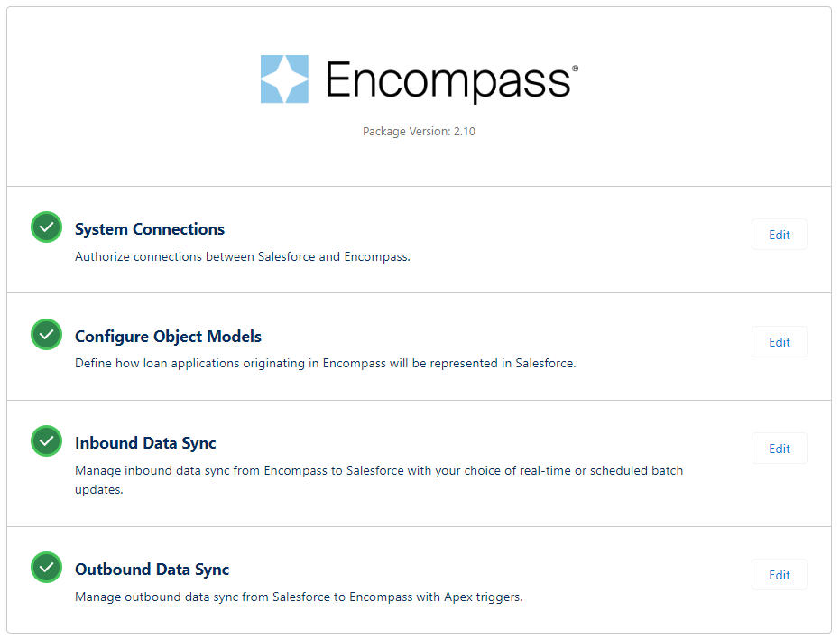The height and width of the screenshot is (639, 840).
Task: Click the Apex triggers description text
Action: 299,597
